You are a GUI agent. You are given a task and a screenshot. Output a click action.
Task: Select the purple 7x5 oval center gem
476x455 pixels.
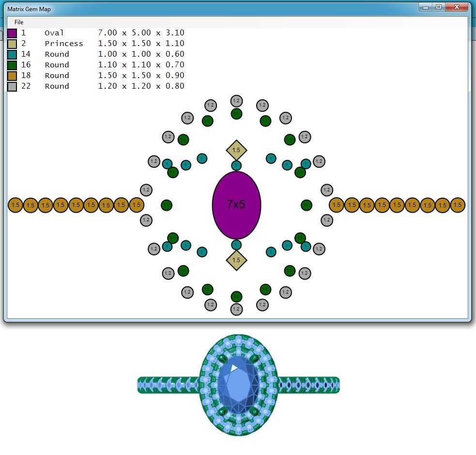point(236,205)
